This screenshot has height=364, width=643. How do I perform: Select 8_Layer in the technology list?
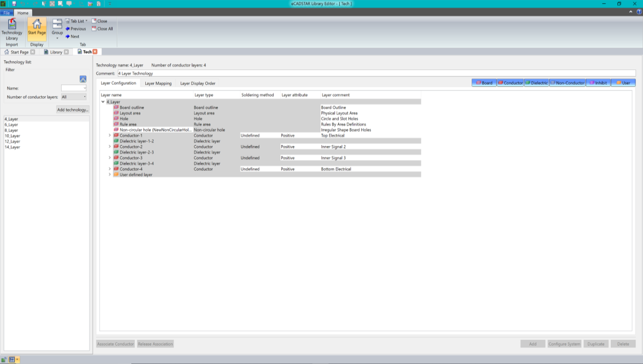pyautogui.click(x=12, y=130)
